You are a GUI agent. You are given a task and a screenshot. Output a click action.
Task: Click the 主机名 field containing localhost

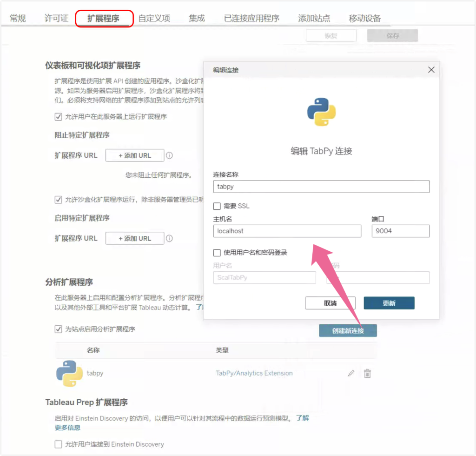pos(287,231)
